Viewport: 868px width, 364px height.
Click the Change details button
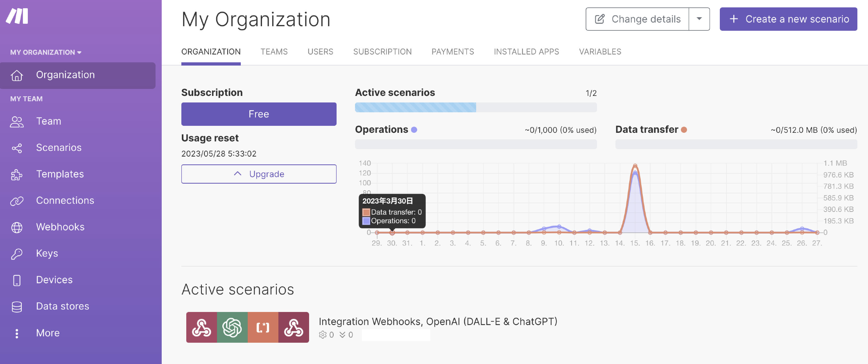(x=637, y=19)
